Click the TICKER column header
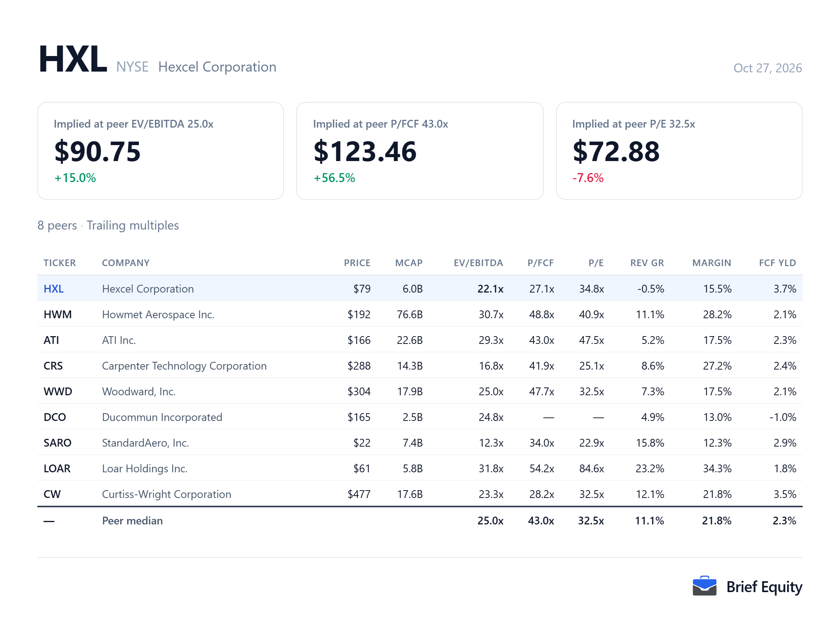Viewport: 840px width, 617px height. pyautogui.click(x=60, y=263)
